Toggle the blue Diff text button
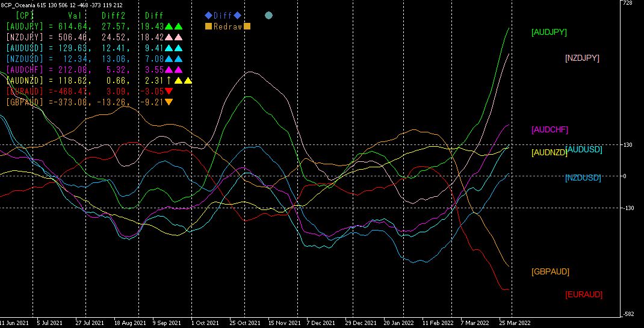The height and width of the screenshot is (328, 644). pos(223,16)
